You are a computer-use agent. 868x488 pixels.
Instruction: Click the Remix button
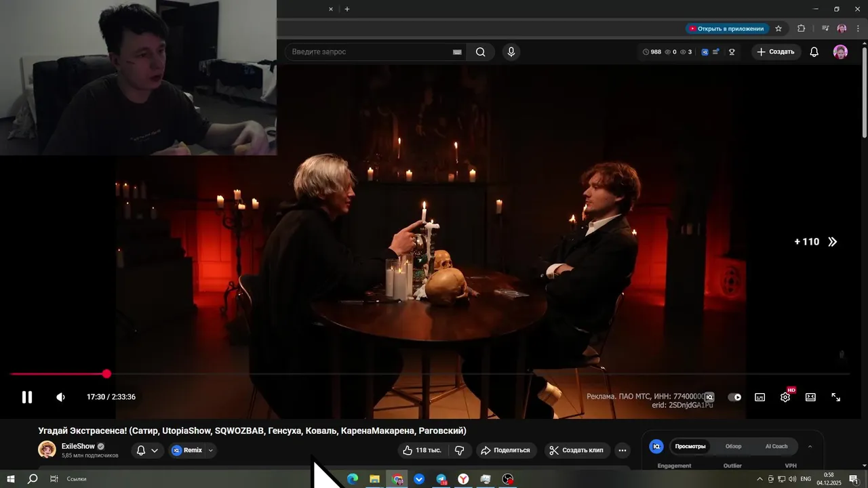click(x=186, y=450)
